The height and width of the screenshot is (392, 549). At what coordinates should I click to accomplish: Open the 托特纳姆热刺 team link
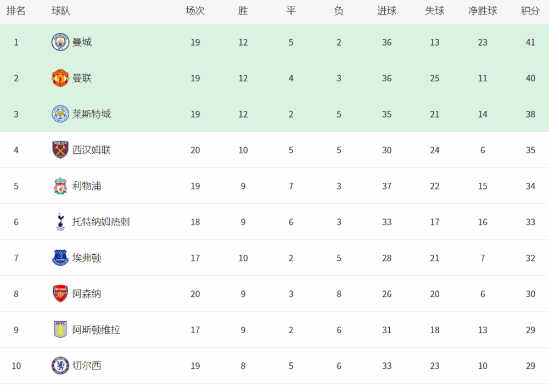coord(101,222)
